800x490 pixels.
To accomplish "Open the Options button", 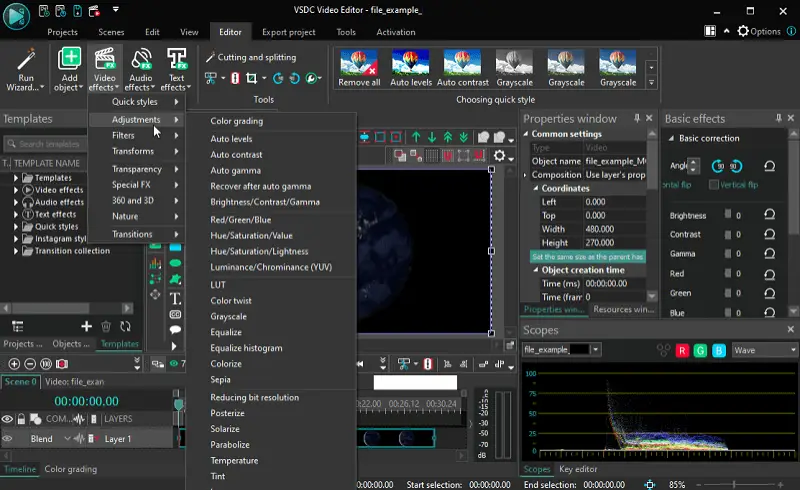I will point(759,31).
